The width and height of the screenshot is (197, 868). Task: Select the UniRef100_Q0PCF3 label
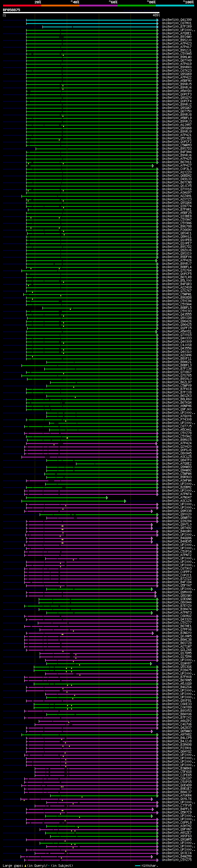176,94
